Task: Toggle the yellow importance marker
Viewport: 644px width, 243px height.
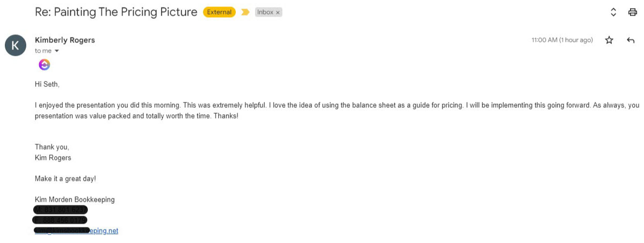Action: [x=245, y=12]
